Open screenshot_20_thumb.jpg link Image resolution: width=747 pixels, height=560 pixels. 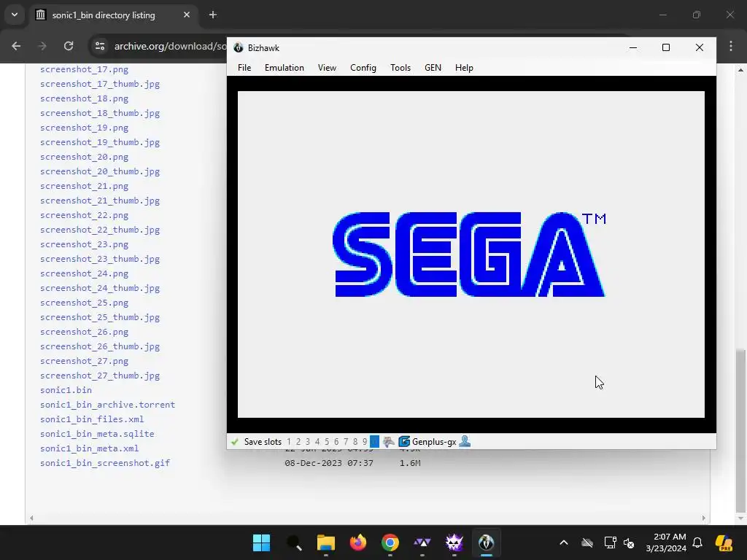click(100, 171)
